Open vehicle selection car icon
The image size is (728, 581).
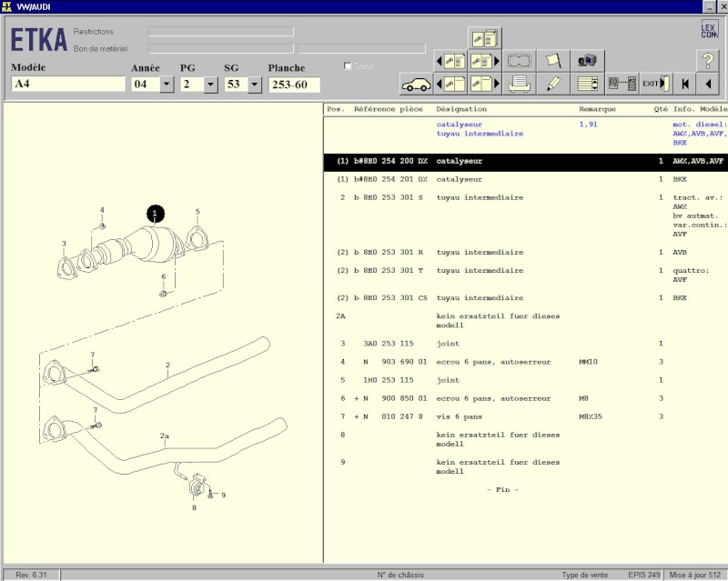click(x=416, y=85)
